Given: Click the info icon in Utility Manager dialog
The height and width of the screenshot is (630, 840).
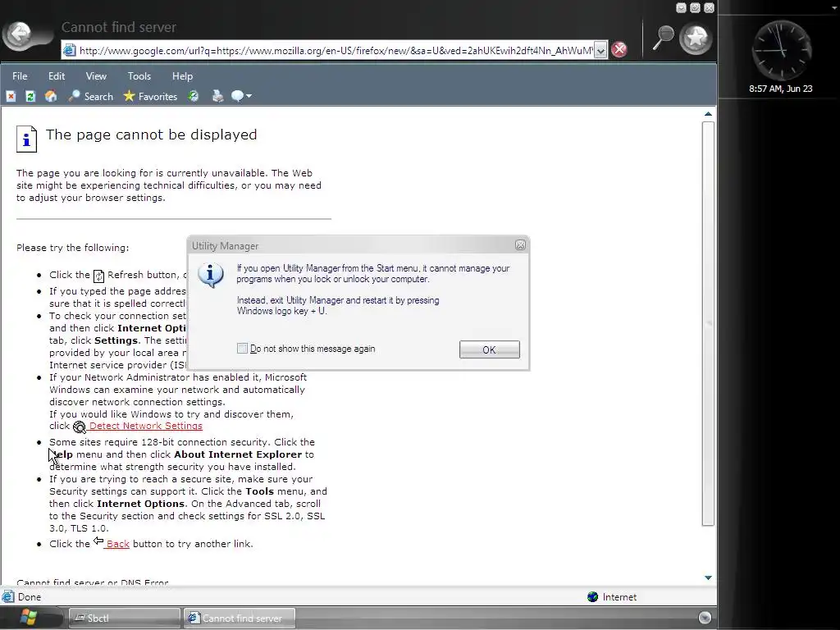Looking at the screenshot, I should pyautogui.click(x=211, y=276).
